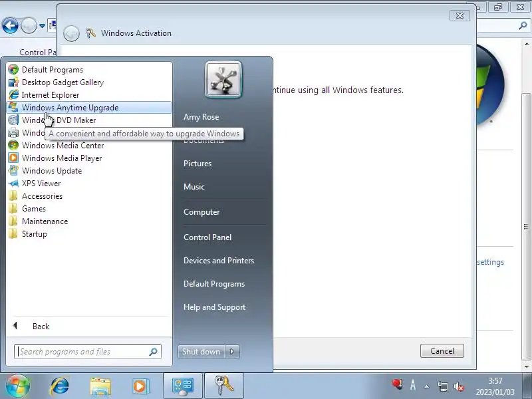Click the Control Panel window scrollbar
This screenshot has height=399, width=532.
tap(526, 227)
